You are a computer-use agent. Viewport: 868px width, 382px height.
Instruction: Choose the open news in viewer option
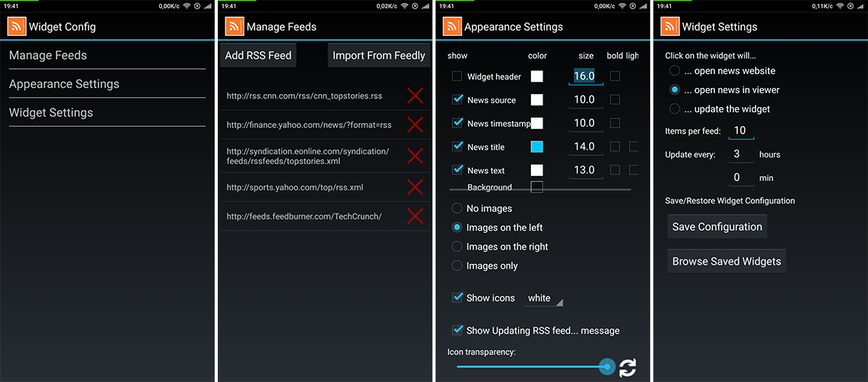pyautogui.click(x=675, y=89)
